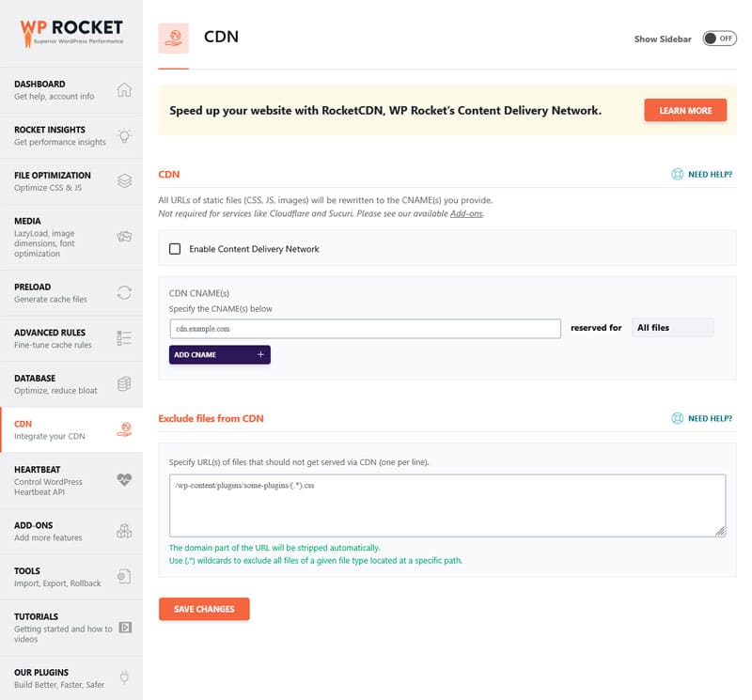752x700 pixels.
Task: Click the CDN hand-coin icon in page header
Action: click(173, 38)
